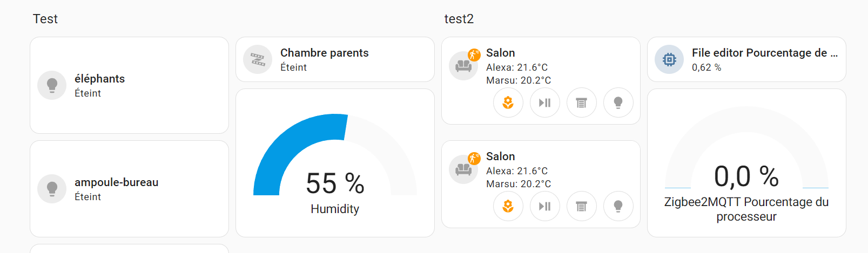The height and width of the screenshot is (253, 868).
Task: Click the test2 section heading
Action: (x=459, y=19)
